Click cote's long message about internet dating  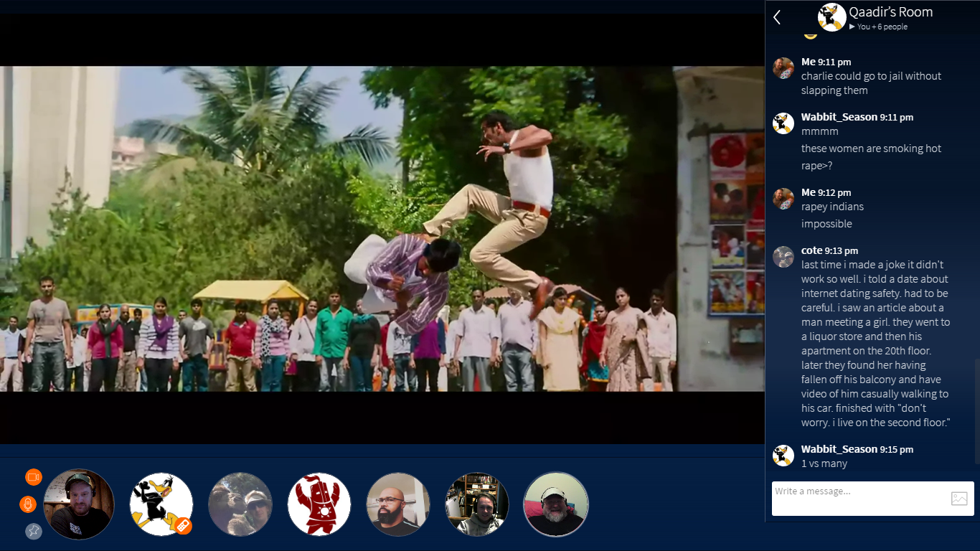click(x=876, y=344)
